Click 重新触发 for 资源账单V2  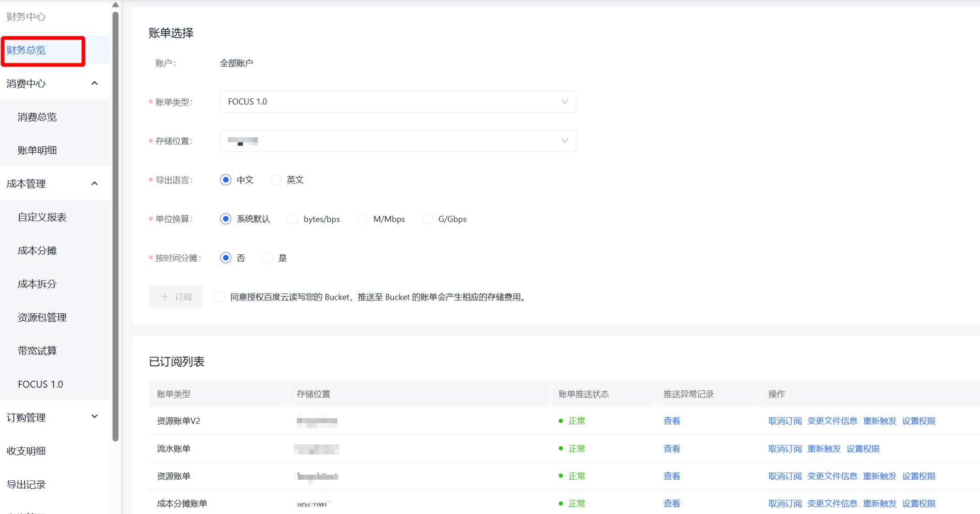coord(880,421)
